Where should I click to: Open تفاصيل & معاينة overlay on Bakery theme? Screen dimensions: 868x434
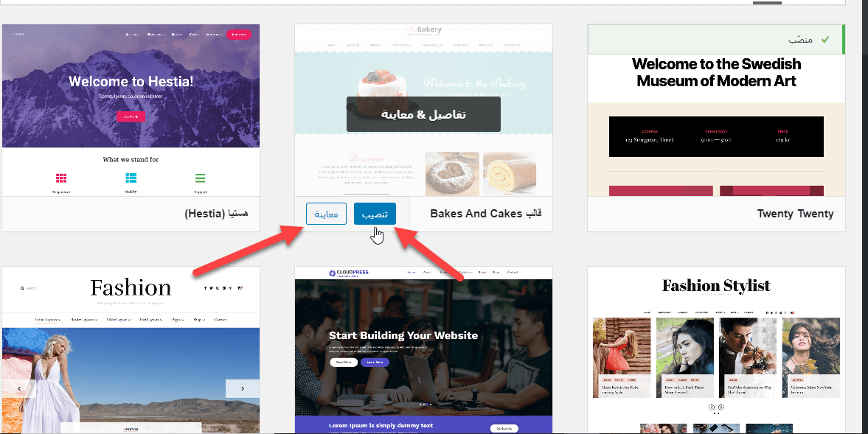423,114
